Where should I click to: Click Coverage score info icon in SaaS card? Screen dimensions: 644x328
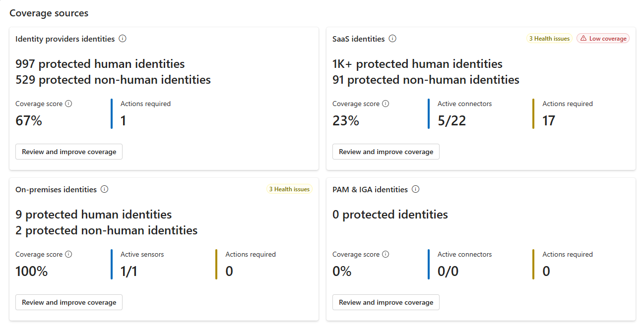click(386, 104)
